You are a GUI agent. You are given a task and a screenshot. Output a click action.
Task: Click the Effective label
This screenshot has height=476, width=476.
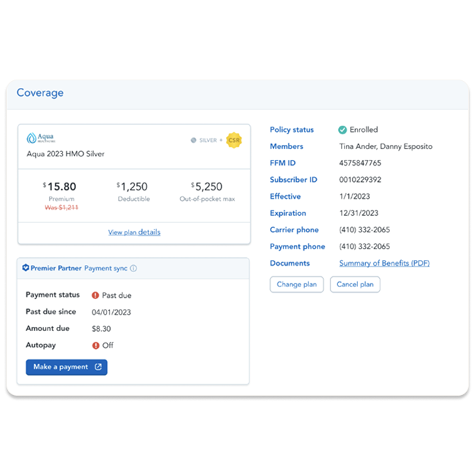tap(286, 196)
